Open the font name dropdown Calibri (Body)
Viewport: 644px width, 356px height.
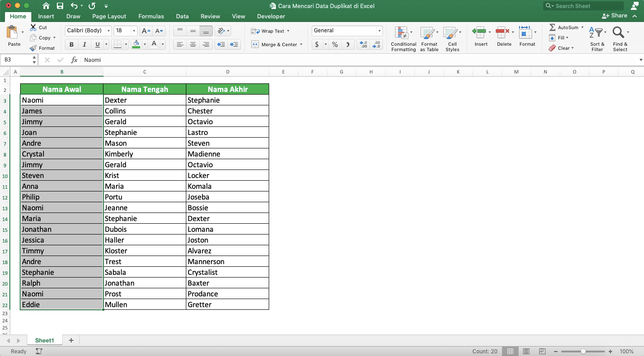pos(108,31)
